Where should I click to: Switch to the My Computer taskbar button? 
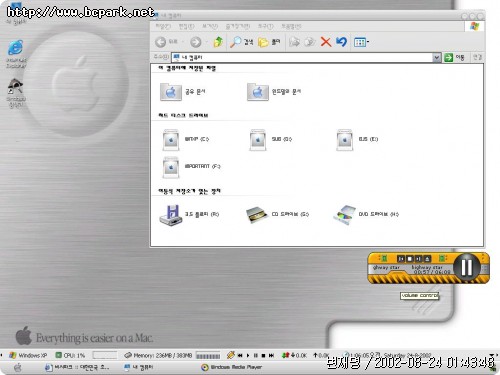point(139,367)
